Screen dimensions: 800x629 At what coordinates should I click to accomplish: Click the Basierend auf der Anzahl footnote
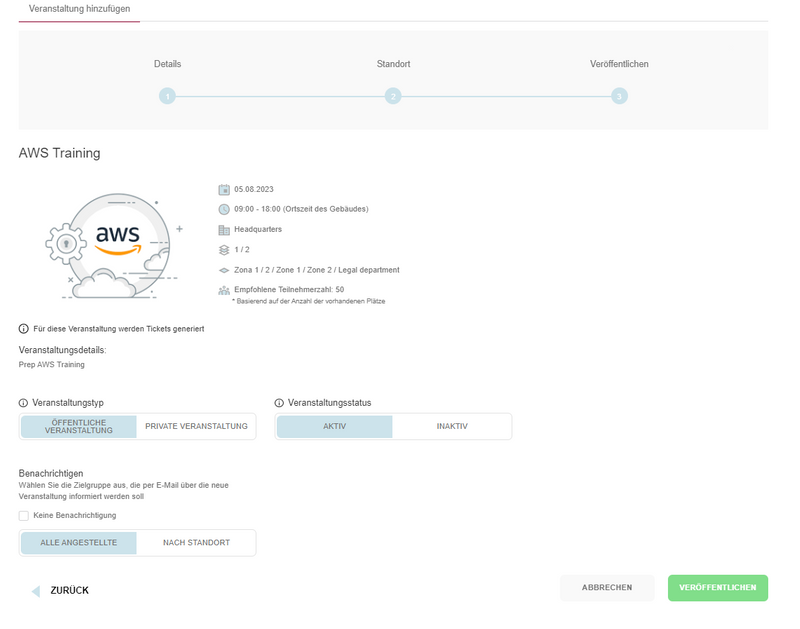[308, 301]
